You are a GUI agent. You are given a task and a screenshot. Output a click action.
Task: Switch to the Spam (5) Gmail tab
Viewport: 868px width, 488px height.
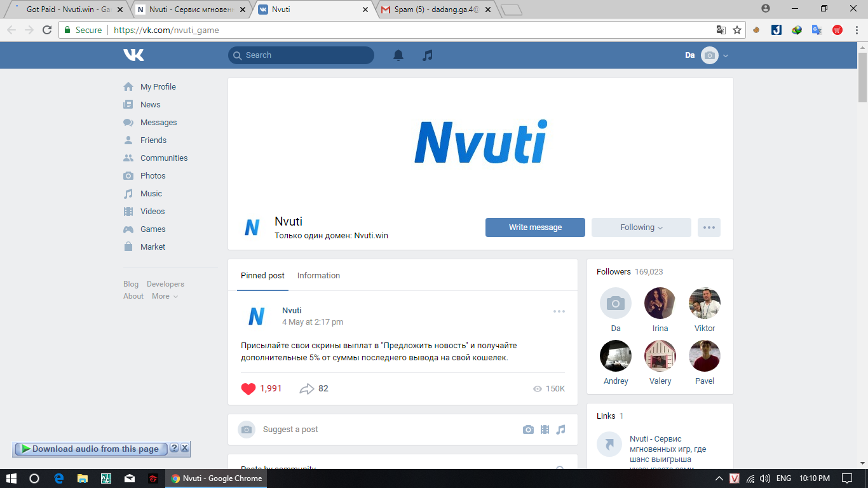coord(436,10)
